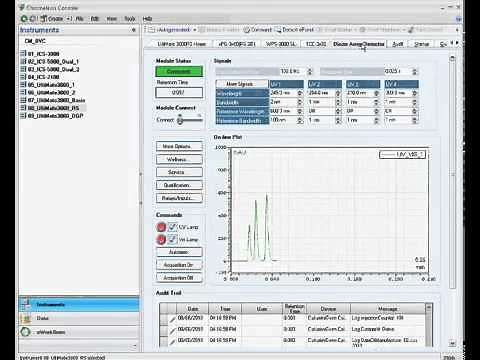Open More Options button
Screen dimensions: 480x360
pyautogui.click(x=179, y=146)
